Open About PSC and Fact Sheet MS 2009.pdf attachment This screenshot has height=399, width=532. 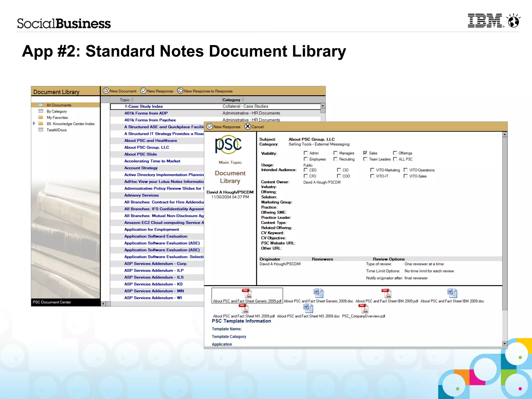click(244, 311)
